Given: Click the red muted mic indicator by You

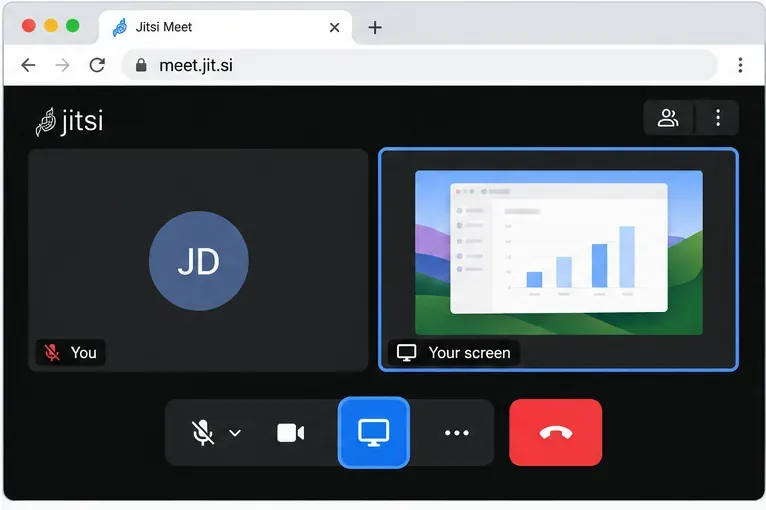Looking at the screenshot, I should [x=52, y=352].
